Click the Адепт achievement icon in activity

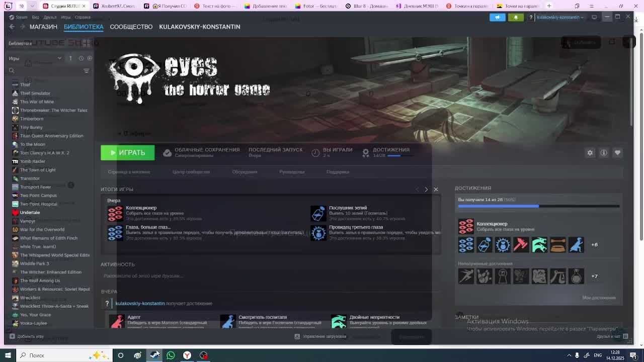[x=117, y=321]
